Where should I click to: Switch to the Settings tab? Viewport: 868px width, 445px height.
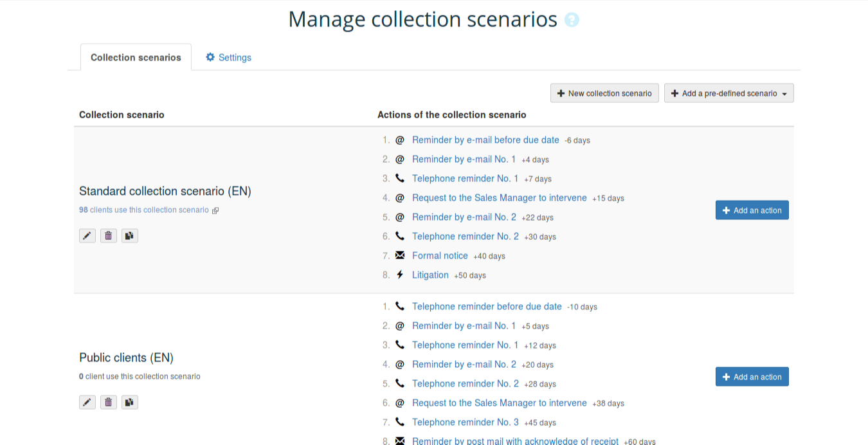[x=228, y=57]
